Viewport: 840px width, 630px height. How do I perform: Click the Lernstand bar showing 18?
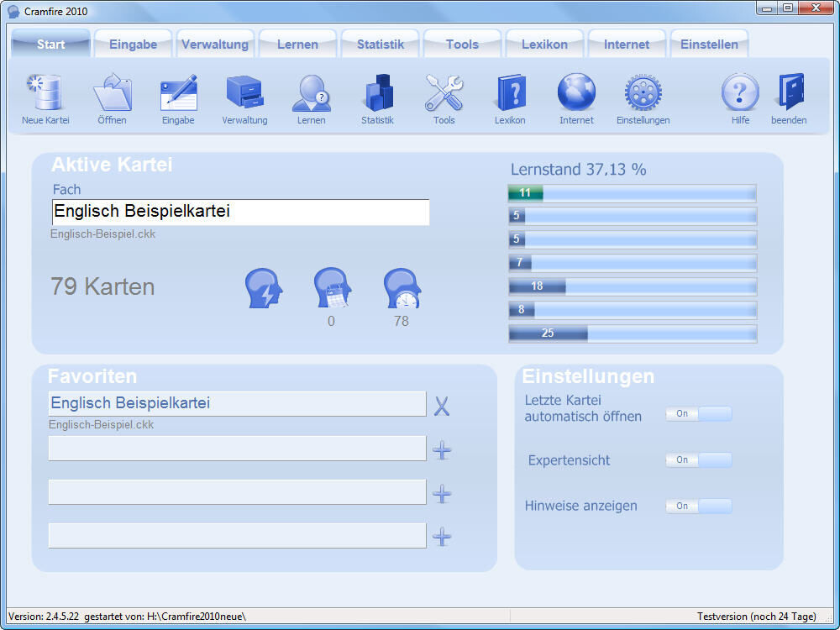click(633, 286)
